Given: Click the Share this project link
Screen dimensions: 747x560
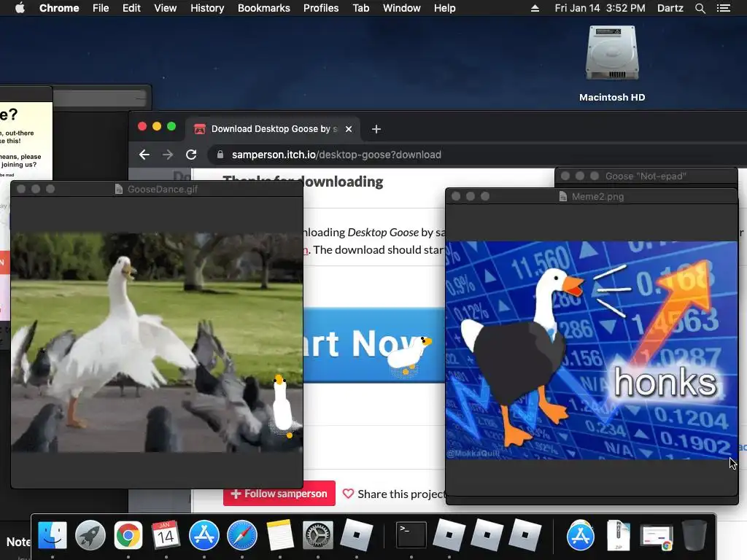Looking at the screenshot, I should pyautogui.click(x=401, y=494).
